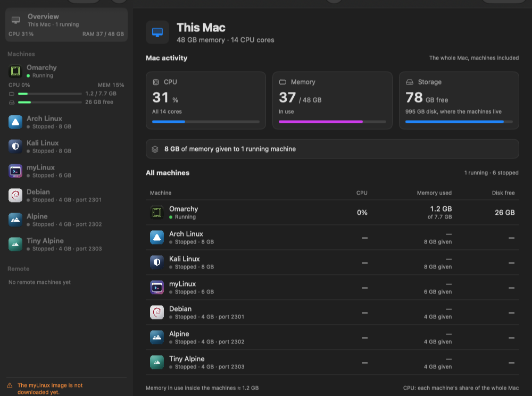
Task: Click the Alpine icon in All machines table
Action: click(157, 338)
